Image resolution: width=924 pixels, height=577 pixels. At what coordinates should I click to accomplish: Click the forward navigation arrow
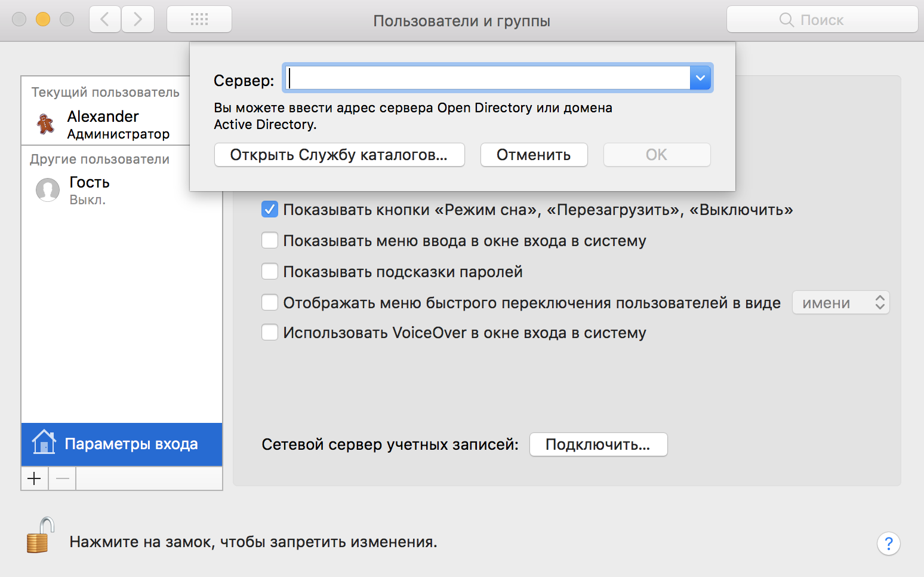coord(138,20)
